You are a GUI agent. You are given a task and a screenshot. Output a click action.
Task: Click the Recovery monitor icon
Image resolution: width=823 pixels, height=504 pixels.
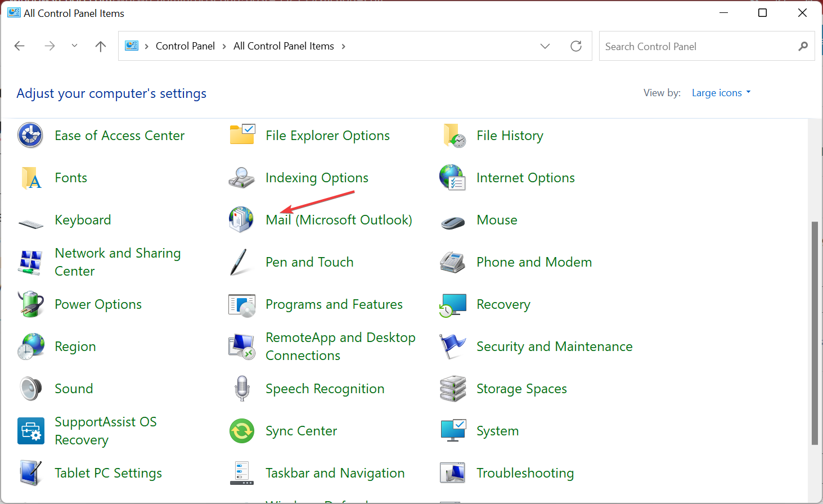453,305
